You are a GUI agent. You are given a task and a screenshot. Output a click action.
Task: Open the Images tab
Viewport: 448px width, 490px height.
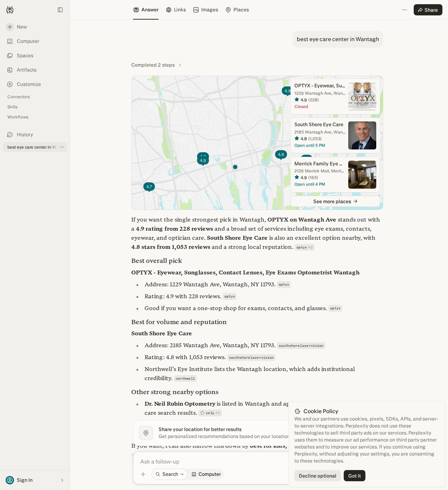(x=206, y=10)
